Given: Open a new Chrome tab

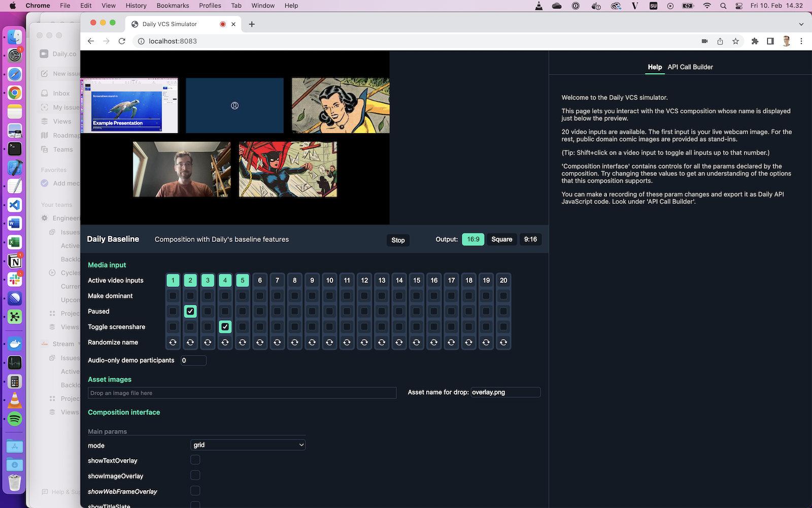Looking at the screenshot, I should point(252,24).
